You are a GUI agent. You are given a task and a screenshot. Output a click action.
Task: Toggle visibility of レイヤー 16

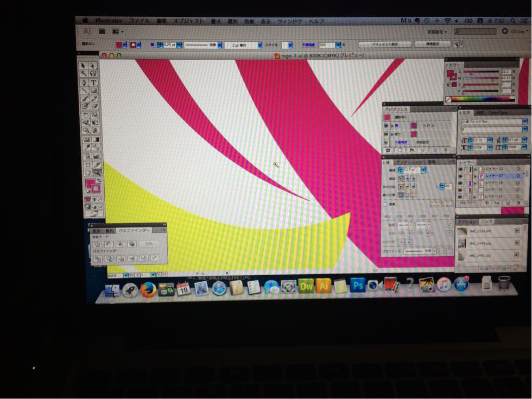(x=461, y=183)
